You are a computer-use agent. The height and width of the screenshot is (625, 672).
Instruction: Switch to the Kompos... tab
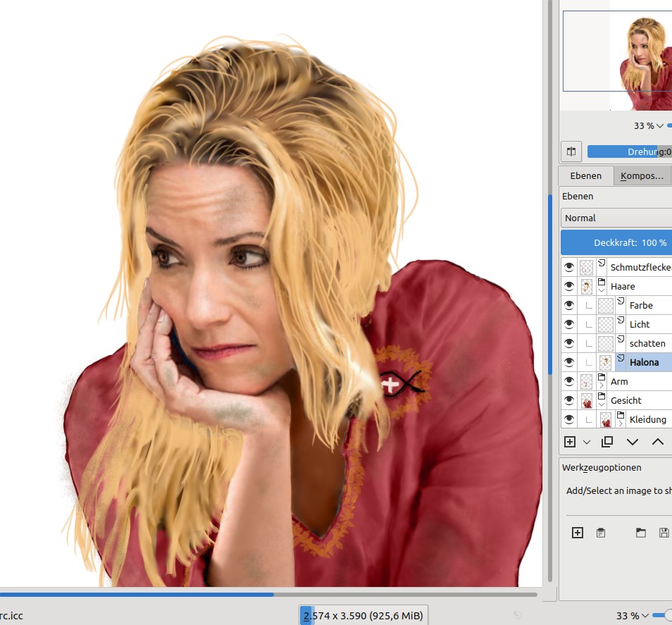(642, 175)
